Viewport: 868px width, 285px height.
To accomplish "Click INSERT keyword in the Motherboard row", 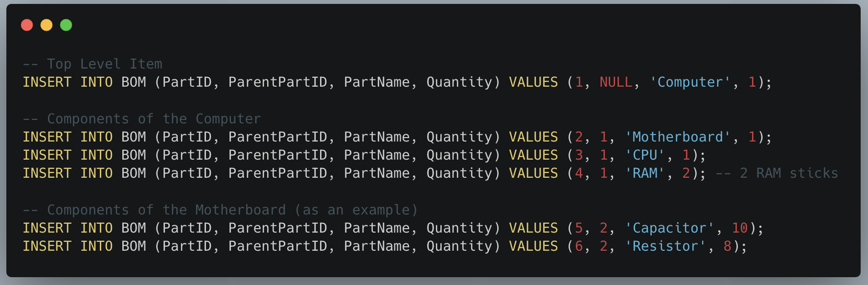I will (x=47, y=137).
